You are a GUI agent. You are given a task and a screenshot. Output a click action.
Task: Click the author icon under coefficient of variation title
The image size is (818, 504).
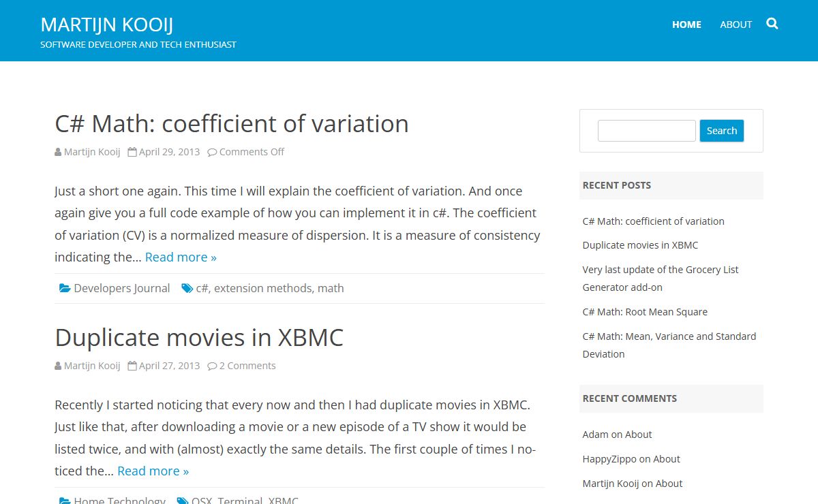click(x=58, y=152)
